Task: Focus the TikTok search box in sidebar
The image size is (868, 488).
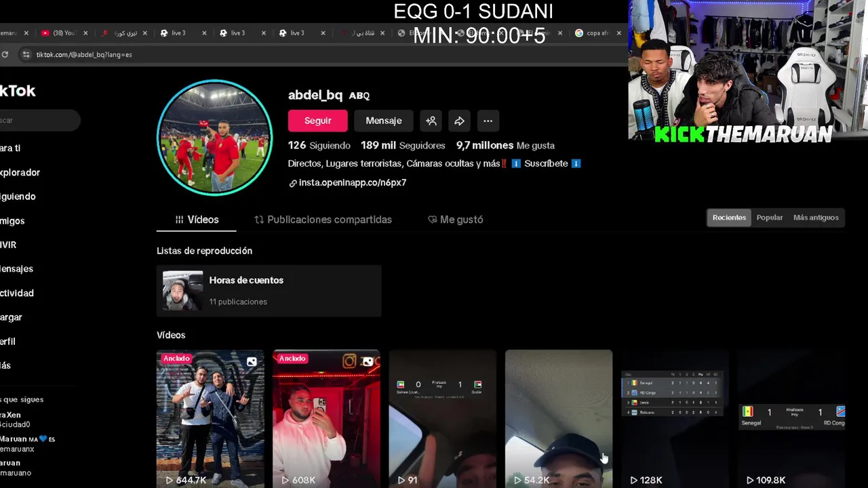Action: click(39, 121)
